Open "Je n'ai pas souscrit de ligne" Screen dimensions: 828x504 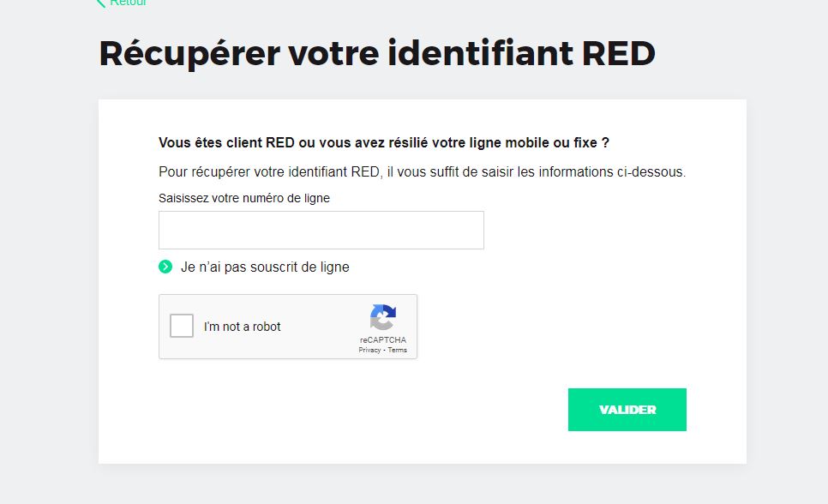coord(265,267)
